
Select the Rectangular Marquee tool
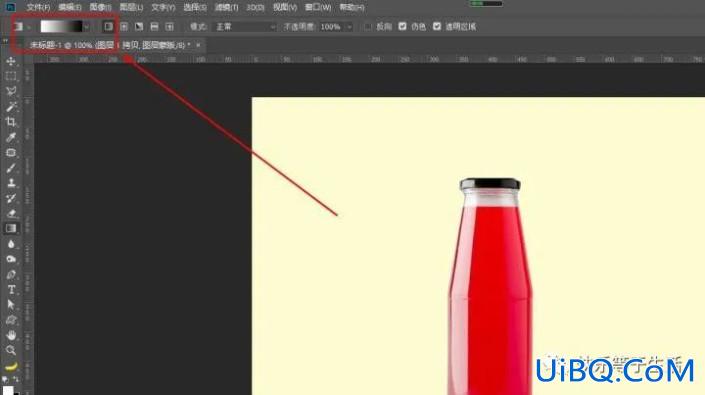click(11, 76)
